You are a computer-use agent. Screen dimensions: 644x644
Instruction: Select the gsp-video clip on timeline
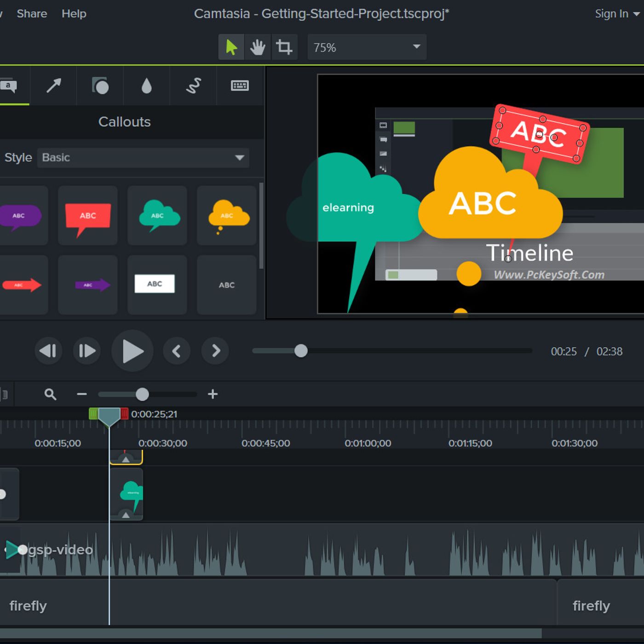coord(322,550)
